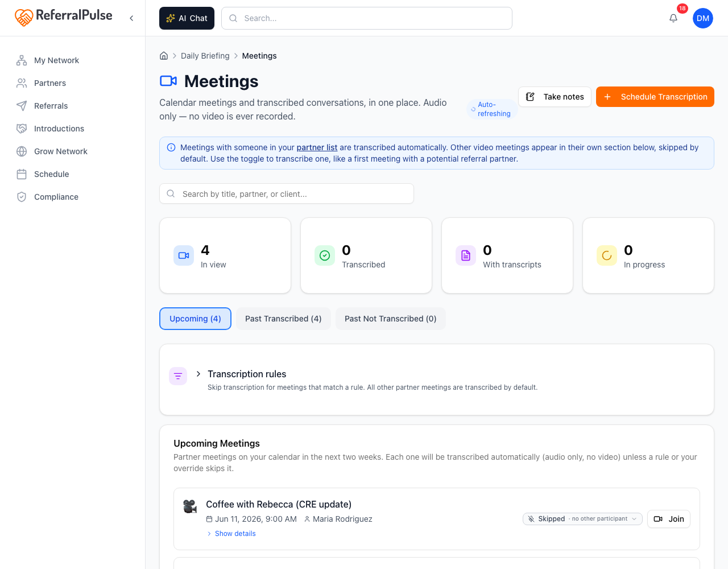Click the Take notes button

coord(555,97)
